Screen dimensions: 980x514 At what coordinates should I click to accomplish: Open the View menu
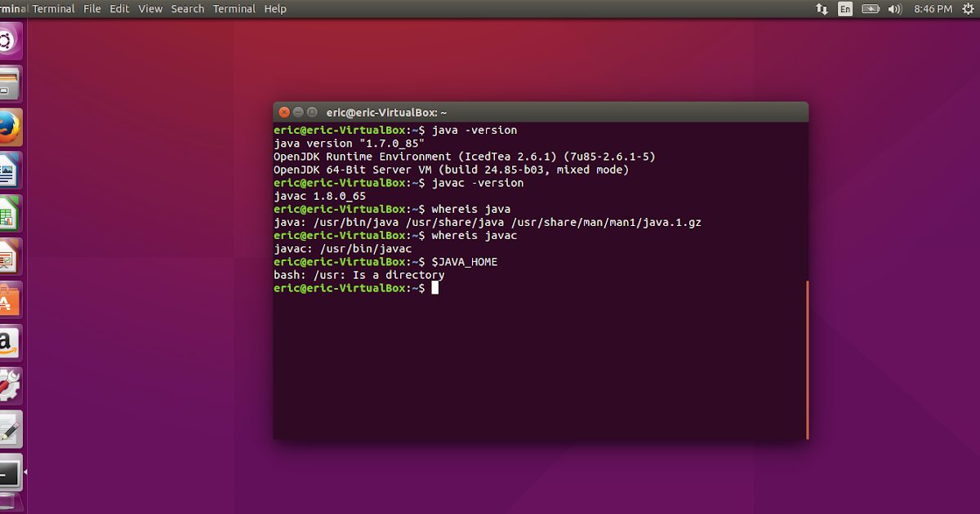coord(150,9)
